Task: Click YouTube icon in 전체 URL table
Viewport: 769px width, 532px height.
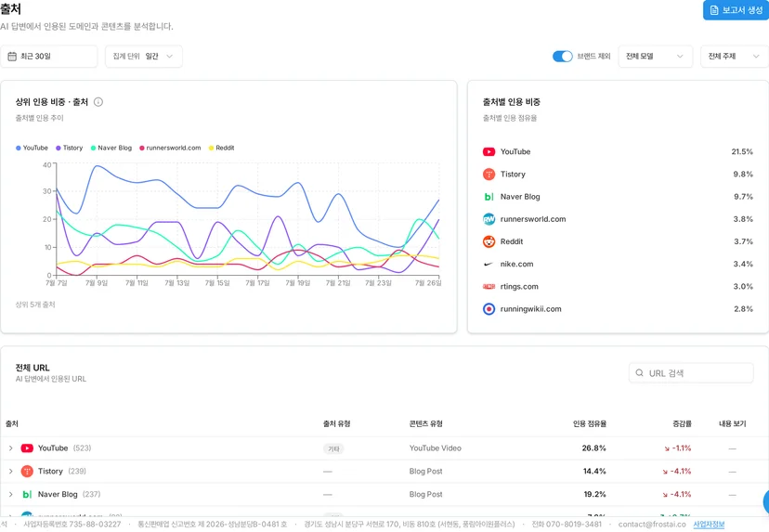Action: tap(27, 448)
